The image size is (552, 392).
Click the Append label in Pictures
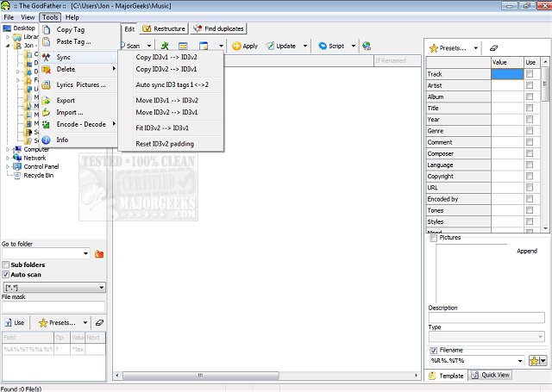point(527,251)
